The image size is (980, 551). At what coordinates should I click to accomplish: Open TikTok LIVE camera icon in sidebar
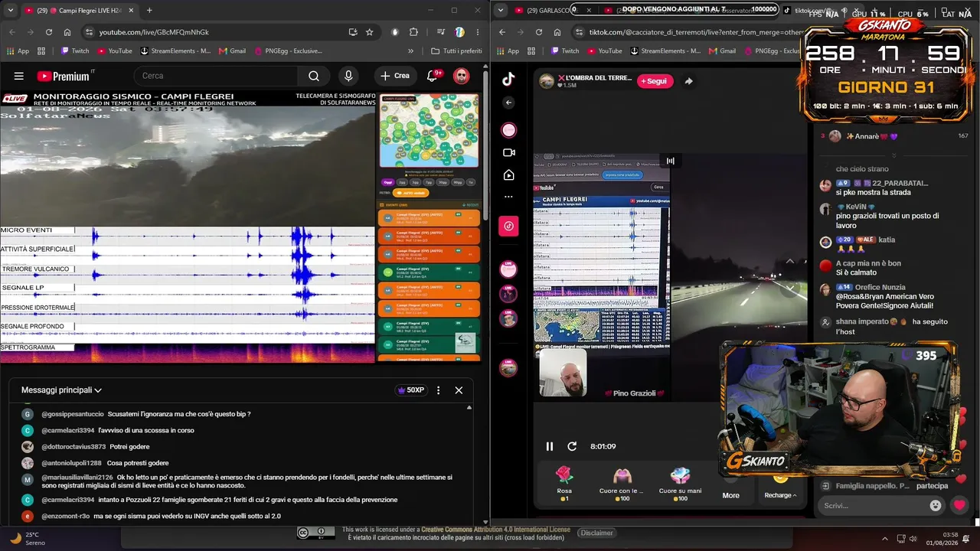click(508, 152)
